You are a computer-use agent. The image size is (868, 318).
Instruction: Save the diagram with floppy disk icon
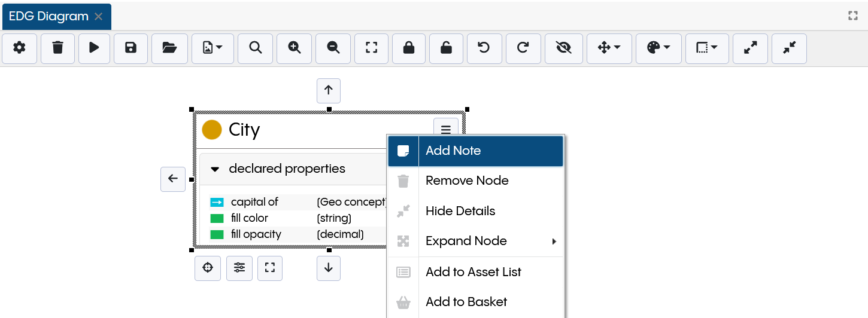pyautogui.click(x=131, y=48)
